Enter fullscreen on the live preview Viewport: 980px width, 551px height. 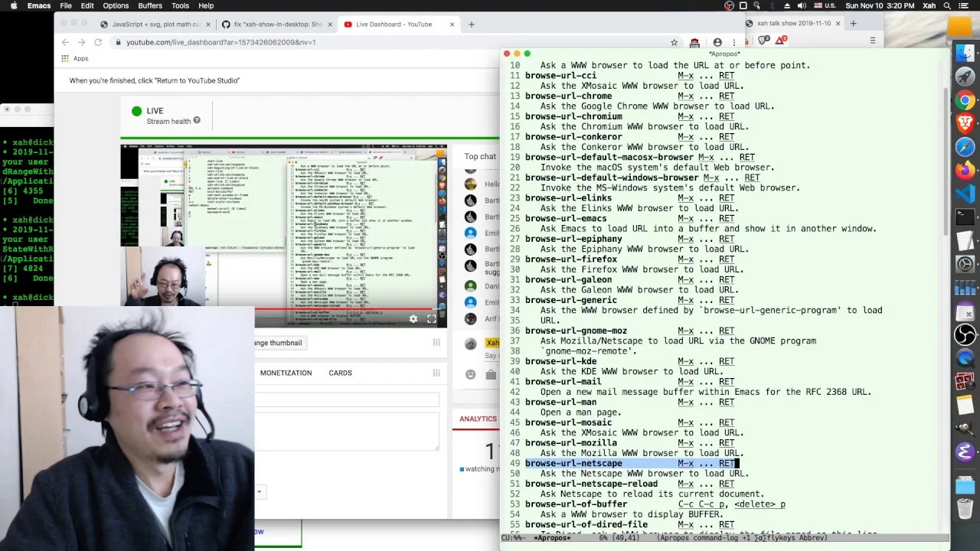[432, 319]
